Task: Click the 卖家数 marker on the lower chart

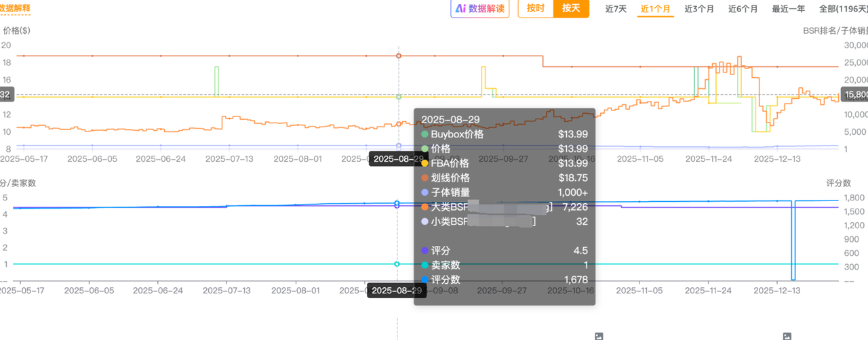Action: tap(397, 264)
